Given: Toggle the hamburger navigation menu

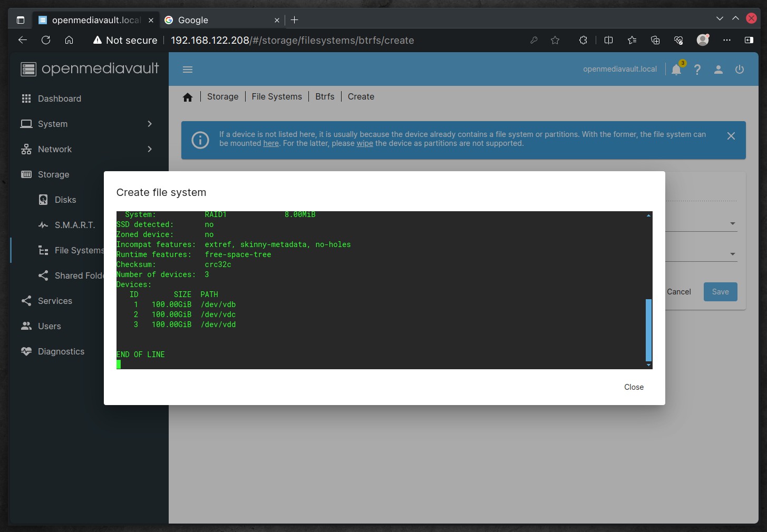Looking at the screenshot, I should tap(188, 70).
